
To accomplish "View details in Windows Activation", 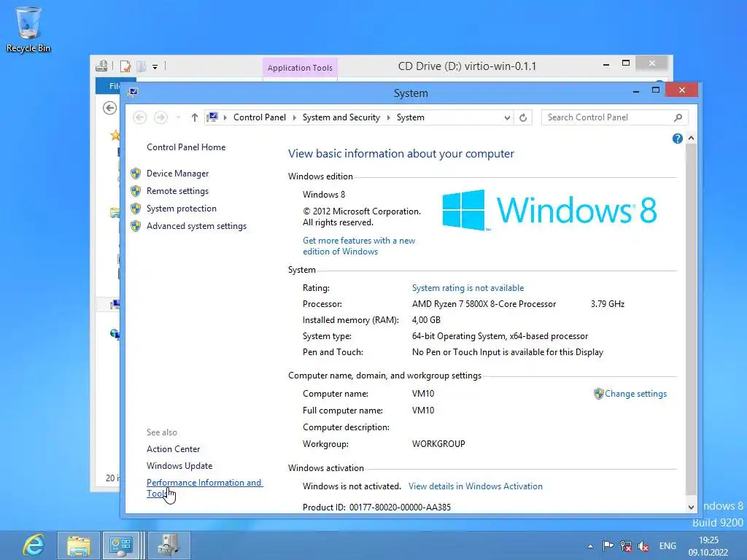I will tap(476, 486).
